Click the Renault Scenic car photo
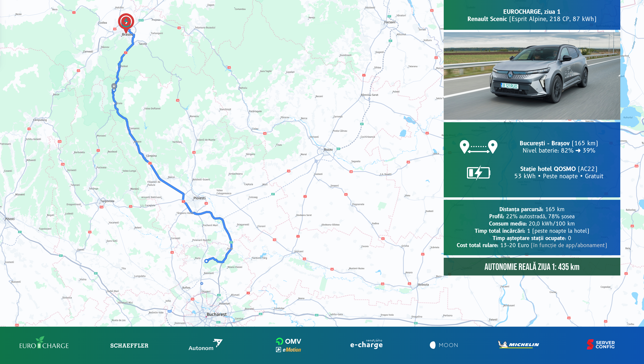This screenshot has height=364, width=644. pos(532,76)
